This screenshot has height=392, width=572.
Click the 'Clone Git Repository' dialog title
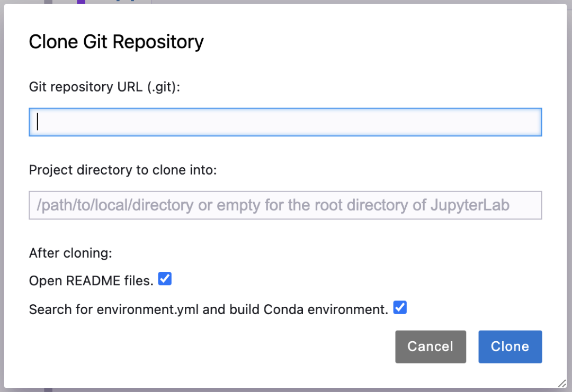point(117,42)
